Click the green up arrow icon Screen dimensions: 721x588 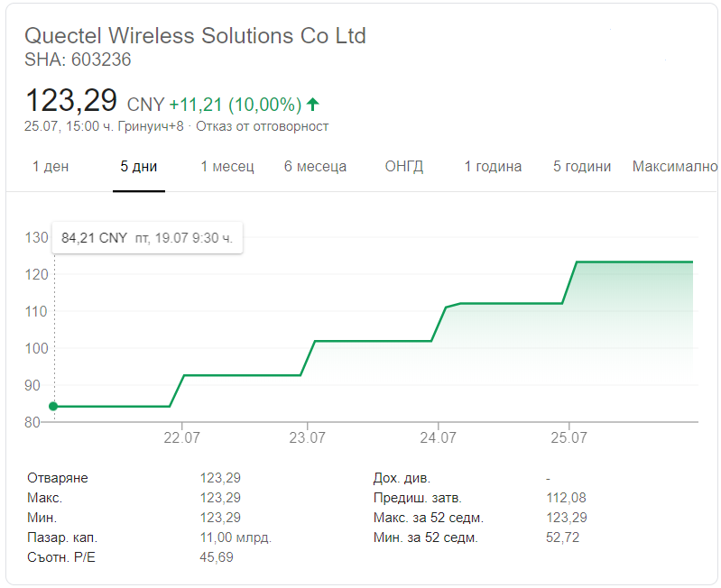coord(313,105)
